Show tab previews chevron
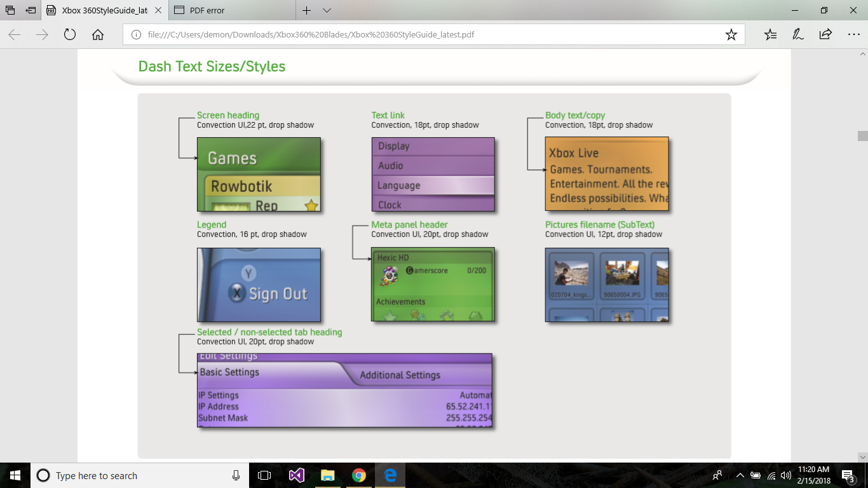This screenshot has width=868, height=488. pyautogui.click(x=327, y=10)
